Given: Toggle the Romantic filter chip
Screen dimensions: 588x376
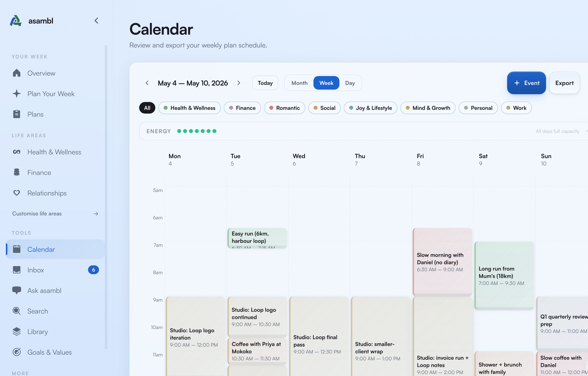Looking at the screenshot, I should (x=284, y=108).
